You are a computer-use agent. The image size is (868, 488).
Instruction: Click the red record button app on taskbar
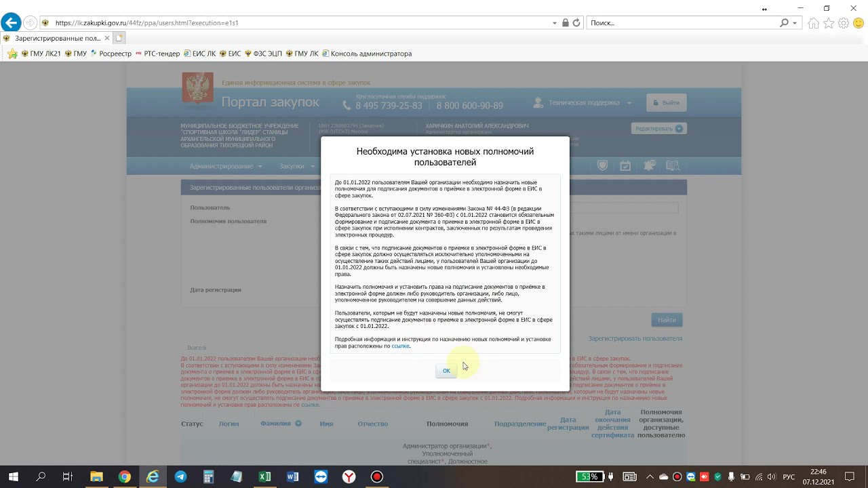pos(376,476)
